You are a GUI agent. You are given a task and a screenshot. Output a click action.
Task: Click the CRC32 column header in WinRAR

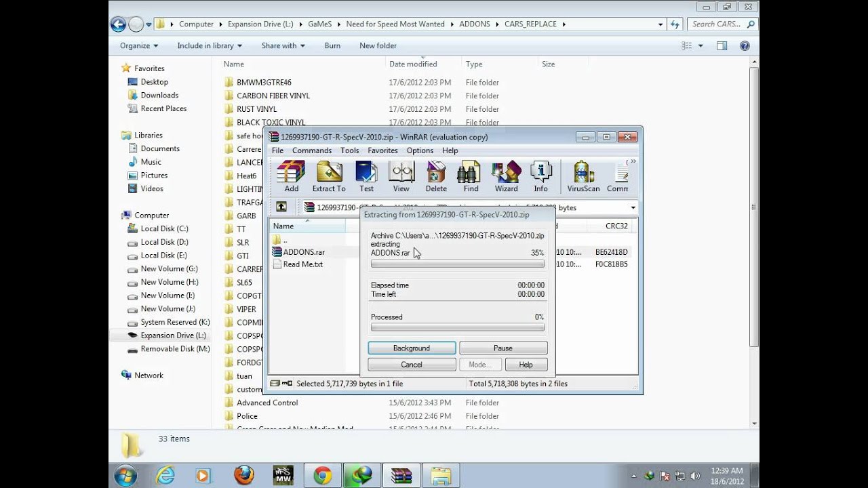coord(616,226)
